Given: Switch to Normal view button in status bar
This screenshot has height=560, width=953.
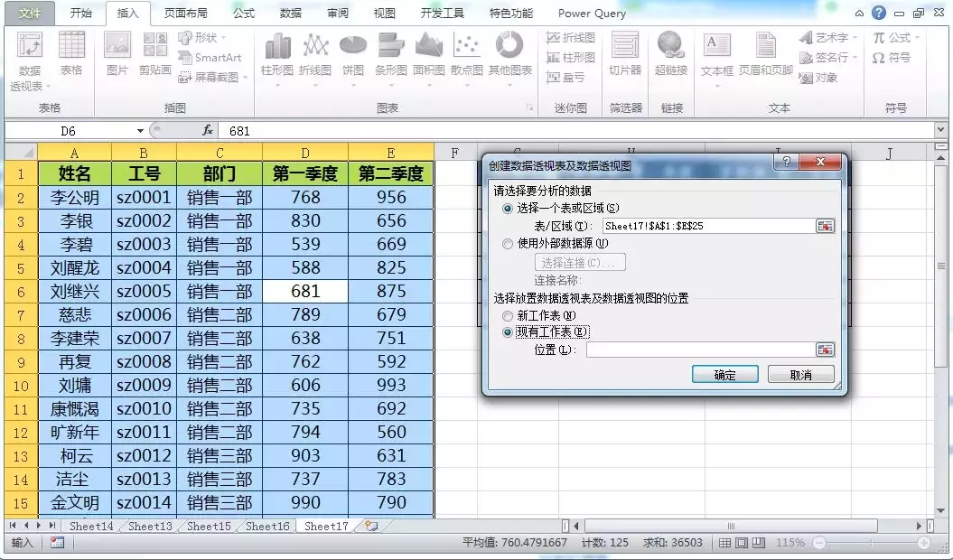Looking at the screenshot, I should (725, 542).
